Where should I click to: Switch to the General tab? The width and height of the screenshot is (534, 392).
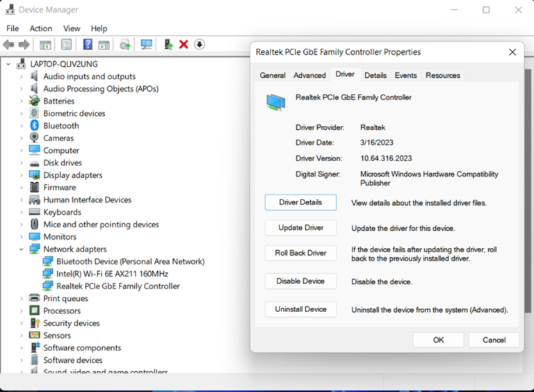273,75
